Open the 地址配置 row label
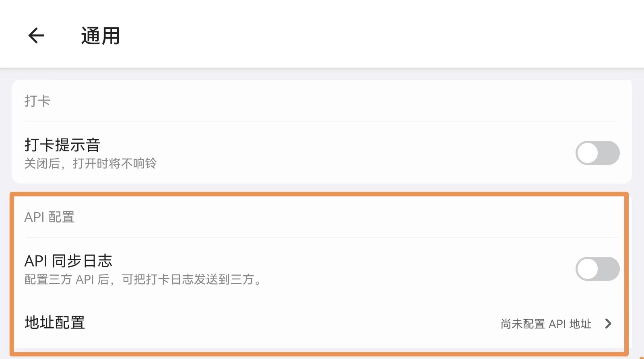The width and height of the screenshot is (644, 359). pos(55,323)
